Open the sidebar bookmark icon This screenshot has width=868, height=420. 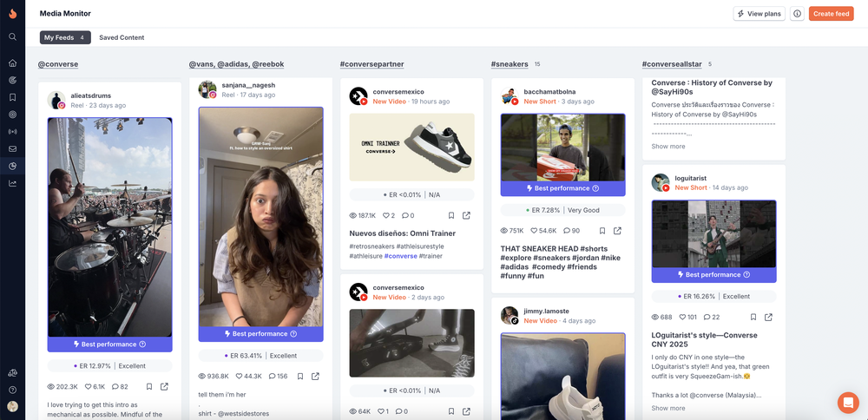[13, 97]
